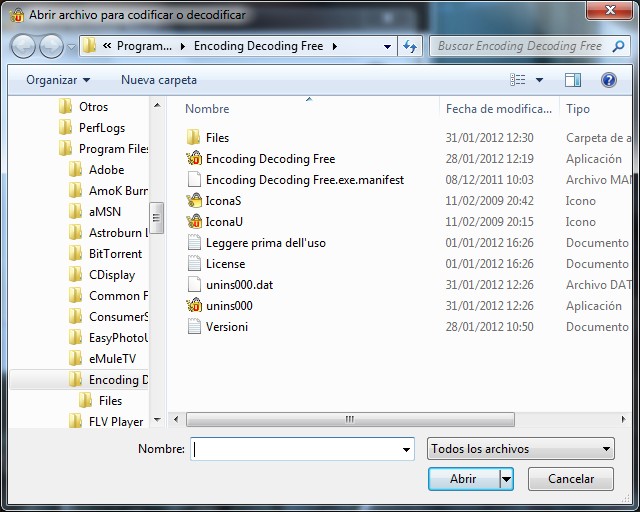
Task: Click the search magnifier icon
Action: tap(618, 46)
